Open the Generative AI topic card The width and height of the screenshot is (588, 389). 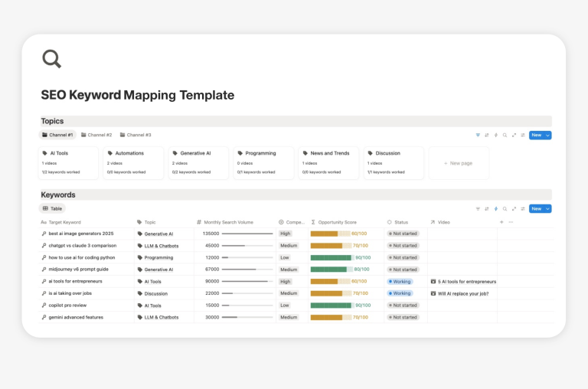click(x=198, y=163)
